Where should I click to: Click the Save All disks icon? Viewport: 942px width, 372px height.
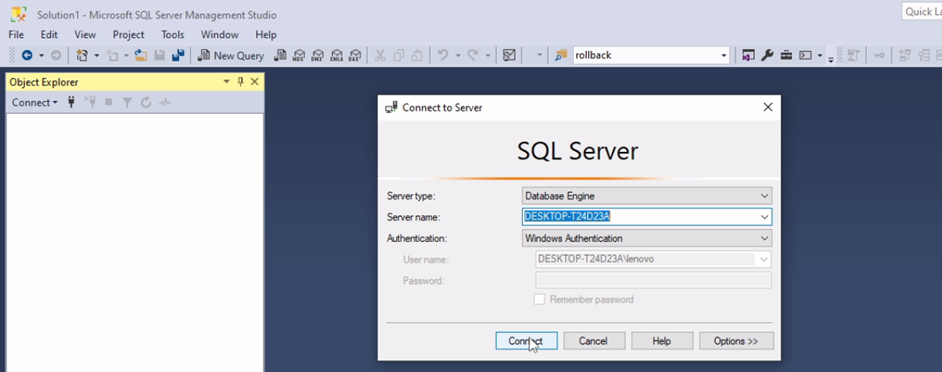point(178,55)
